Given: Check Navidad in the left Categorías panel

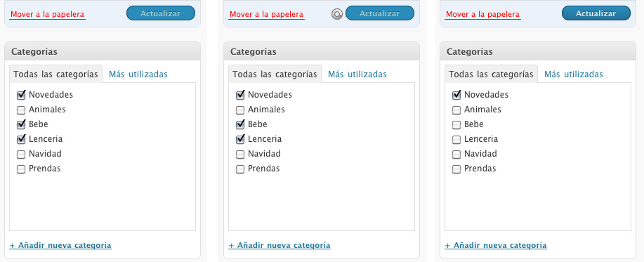Looking at the screenshot, I should (x=21, y=155).
